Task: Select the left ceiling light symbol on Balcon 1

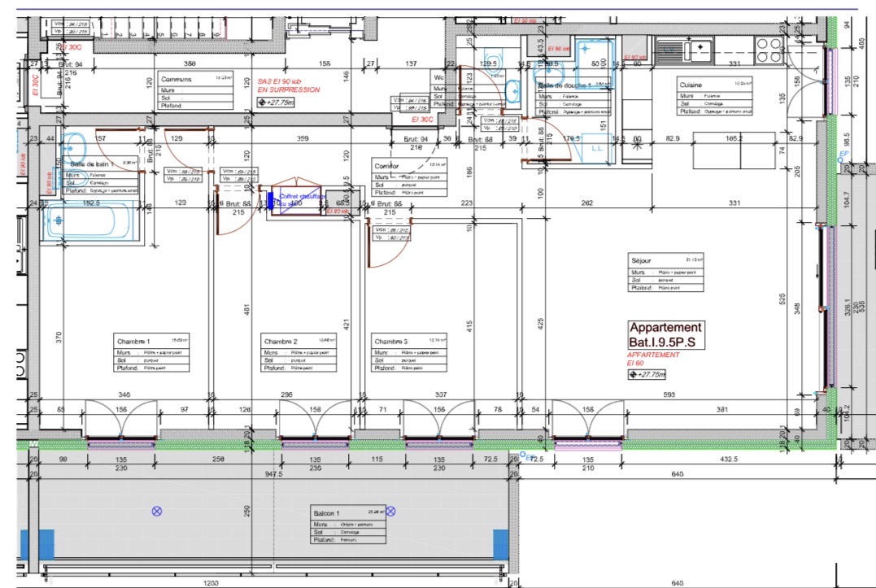Action: coord(157,511)
